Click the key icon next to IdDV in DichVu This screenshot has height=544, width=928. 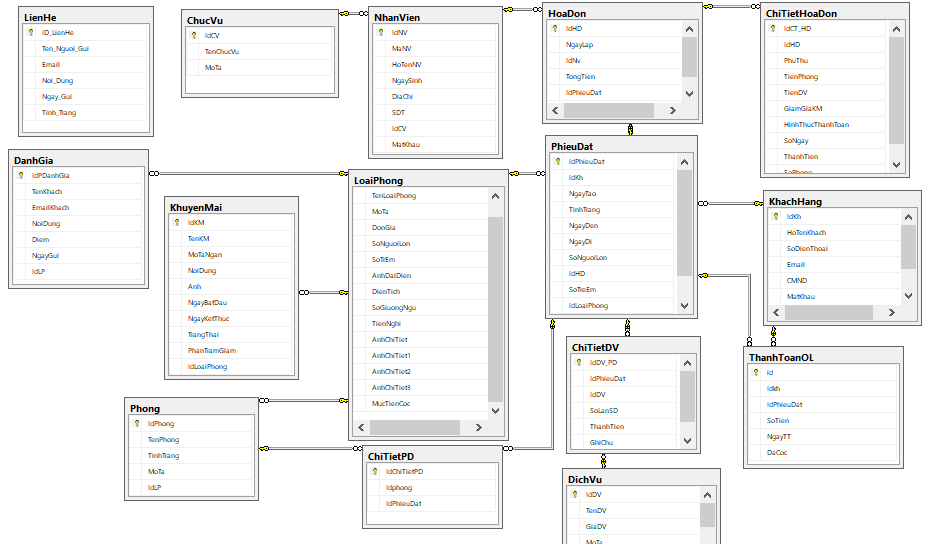pyautogui.click(x=574, y=495)
